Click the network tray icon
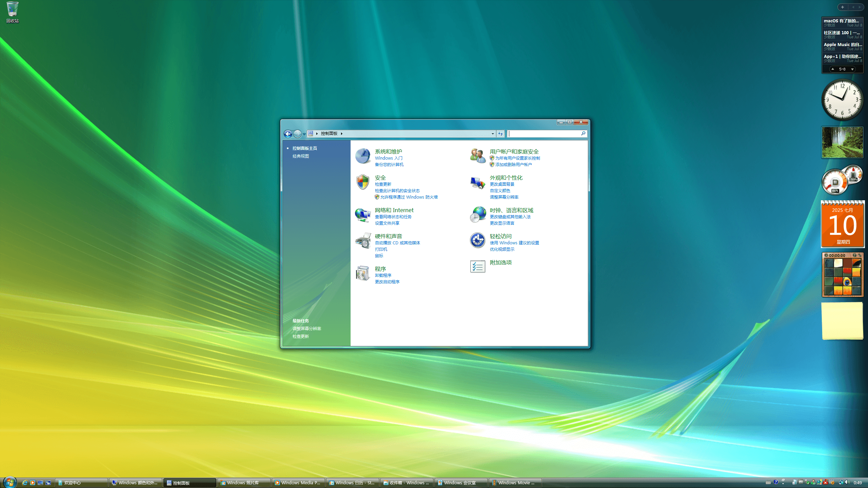Screen dimensions: 868x488 coord(841,482)
